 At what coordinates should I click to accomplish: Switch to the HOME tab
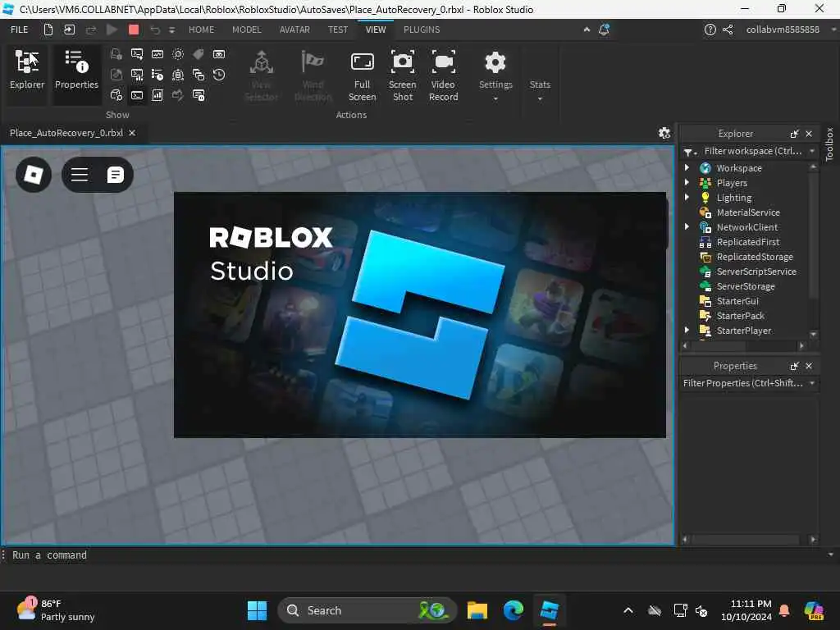pos(202,30)
